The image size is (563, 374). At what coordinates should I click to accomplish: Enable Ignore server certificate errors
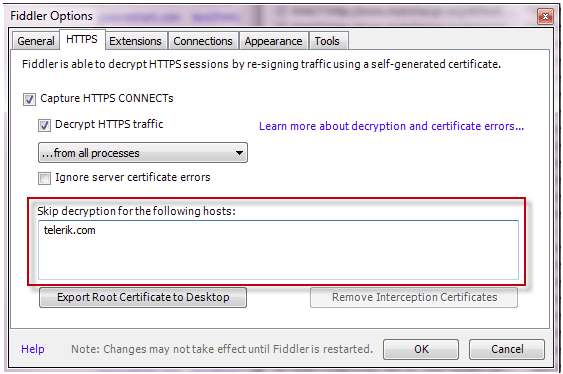coord(45,178)
